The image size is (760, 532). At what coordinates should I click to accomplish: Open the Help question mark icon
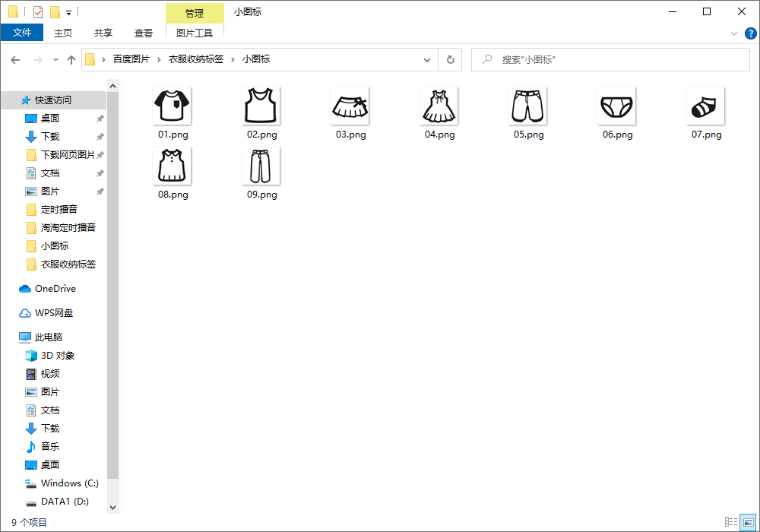(750, 33)
